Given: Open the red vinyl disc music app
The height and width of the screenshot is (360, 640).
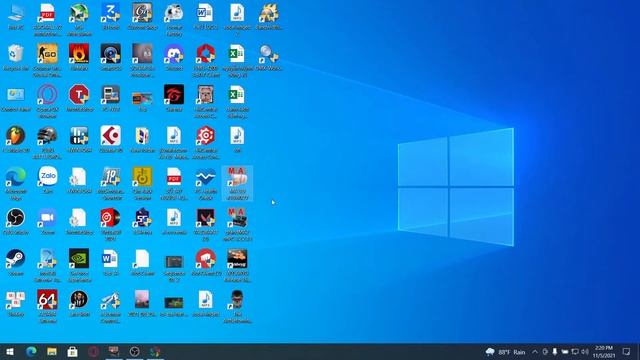Looking at the screenshot, I should (111, 224).
